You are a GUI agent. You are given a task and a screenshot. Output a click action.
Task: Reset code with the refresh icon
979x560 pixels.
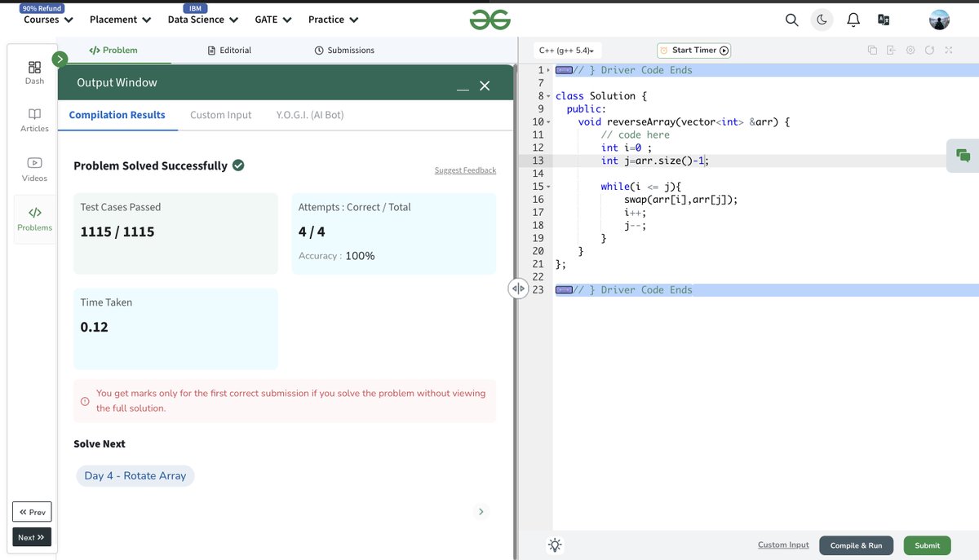[x=930, y=51]
